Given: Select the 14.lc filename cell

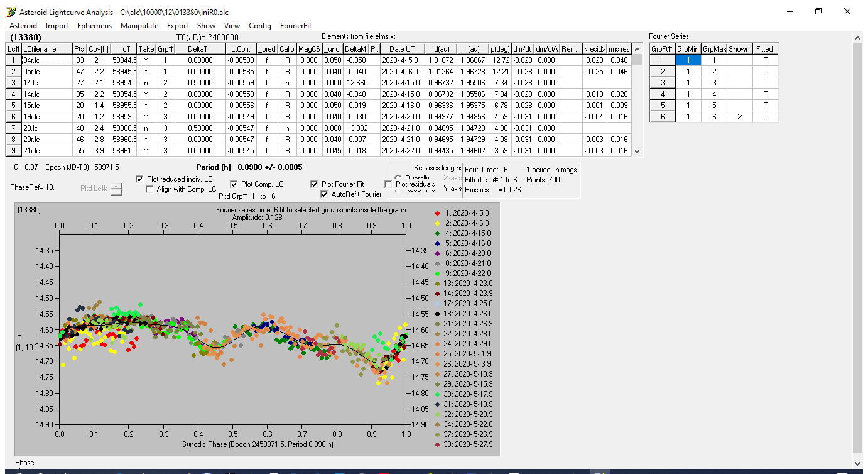Looking at the screenshot, I should click(x=46, y=83).
